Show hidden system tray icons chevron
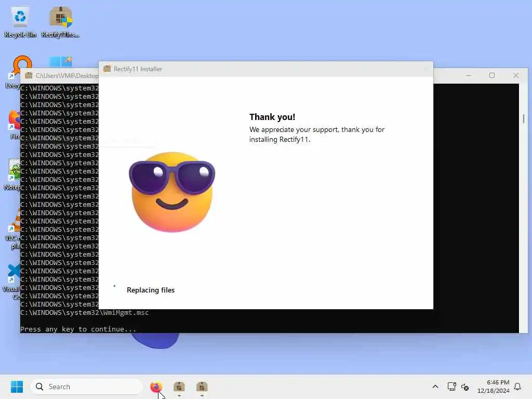Viewport: 532px width, 399px height. coord(435,387)
